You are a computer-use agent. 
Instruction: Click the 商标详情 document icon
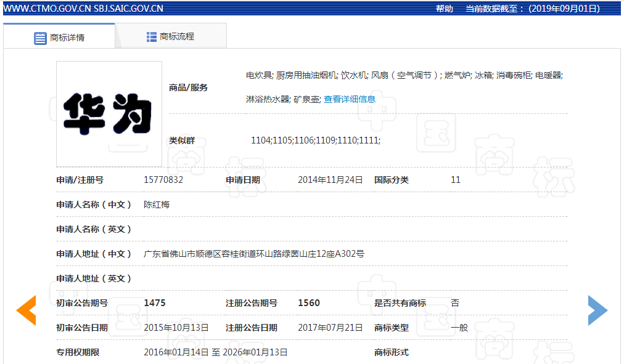click(x=40, y=38)
